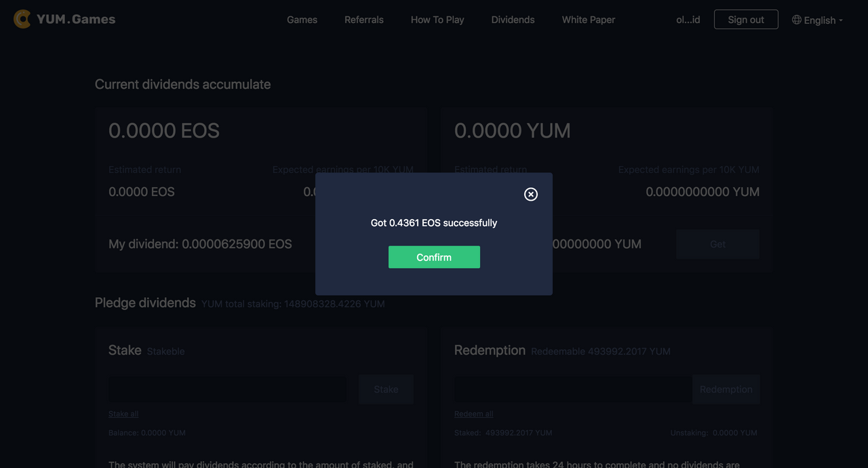Focus the redemption amount input field
Screen dimensions: 868x468
tap(573, 389)
